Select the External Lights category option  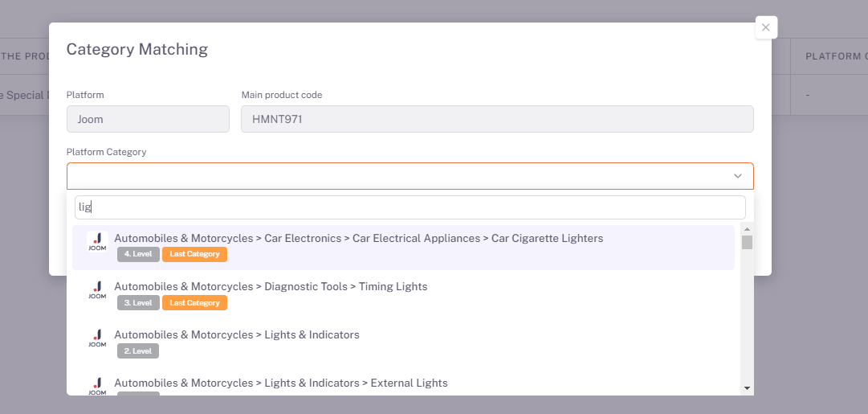click(281, 383)
